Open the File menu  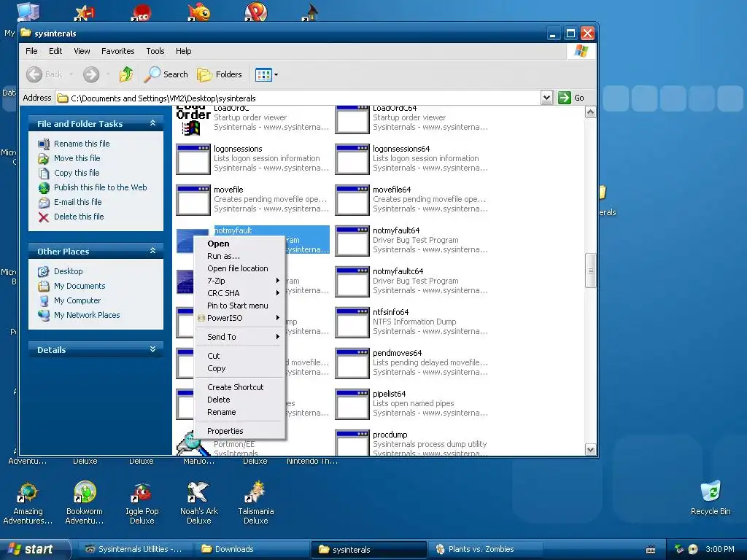31,51
